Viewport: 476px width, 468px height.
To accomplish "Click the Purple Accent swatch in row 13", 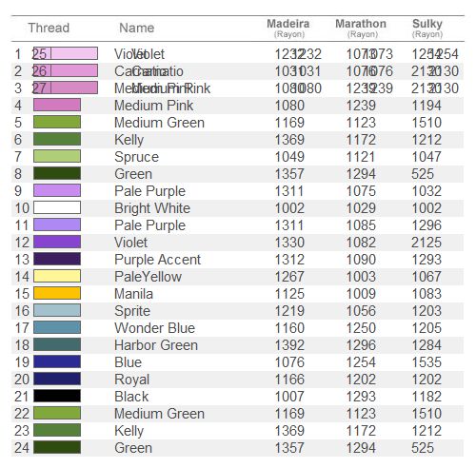I will coord(57,259).
